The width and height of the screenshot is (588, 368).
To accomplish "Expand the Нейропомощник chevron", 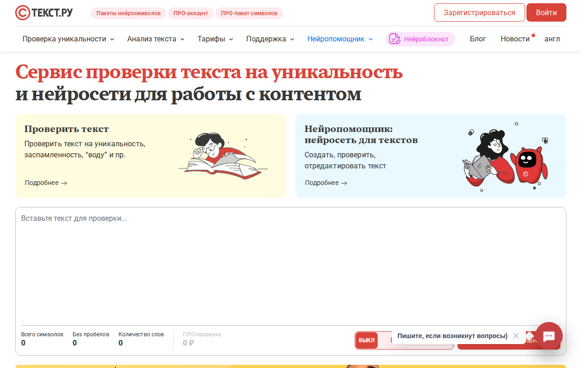I will click(371, 40).
